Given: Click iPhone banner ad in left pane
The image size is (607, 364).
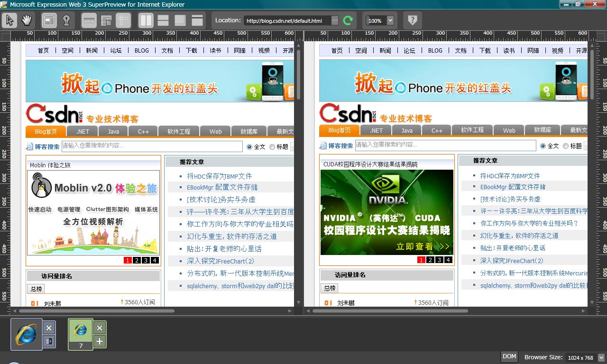Looking at the screenshot, I should (160, 81).
